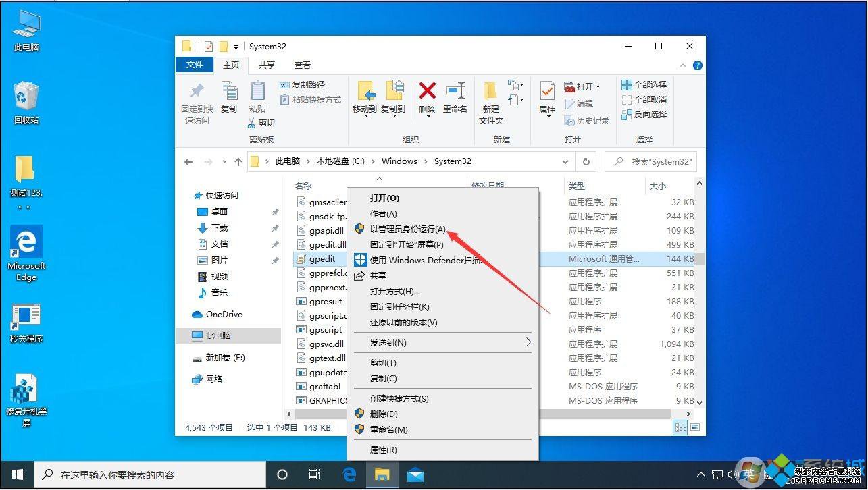Click the red X Delete icon
Viewport: 868px width, 490px height.
(427, 90)
